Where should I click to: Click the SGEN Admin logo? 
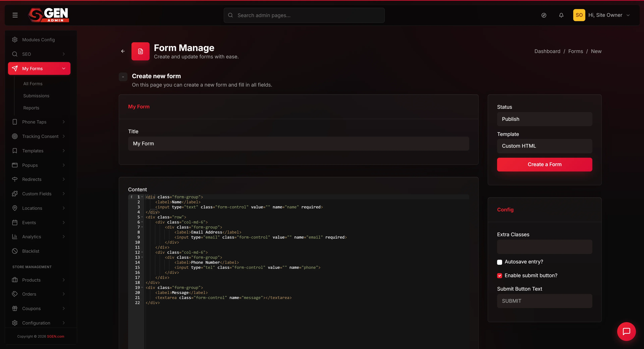[x=48, y=15]
